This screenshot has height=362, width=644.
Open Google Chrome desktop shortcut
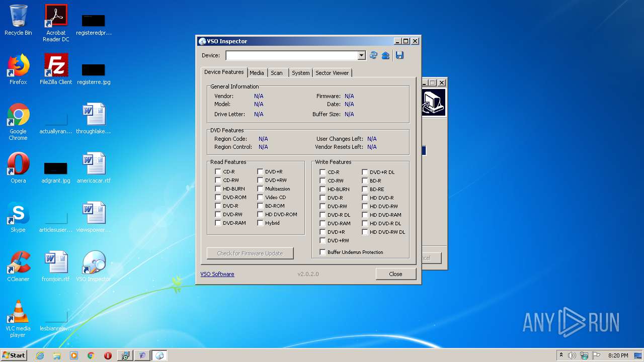(x=18, y=122)
